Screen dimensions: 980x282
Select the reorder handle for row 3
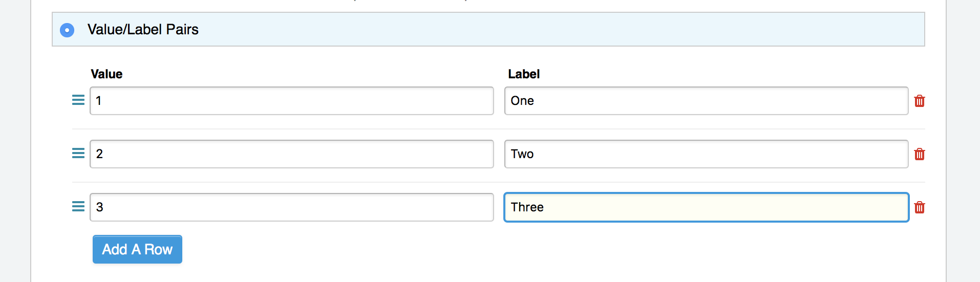(x=78, y=207)
